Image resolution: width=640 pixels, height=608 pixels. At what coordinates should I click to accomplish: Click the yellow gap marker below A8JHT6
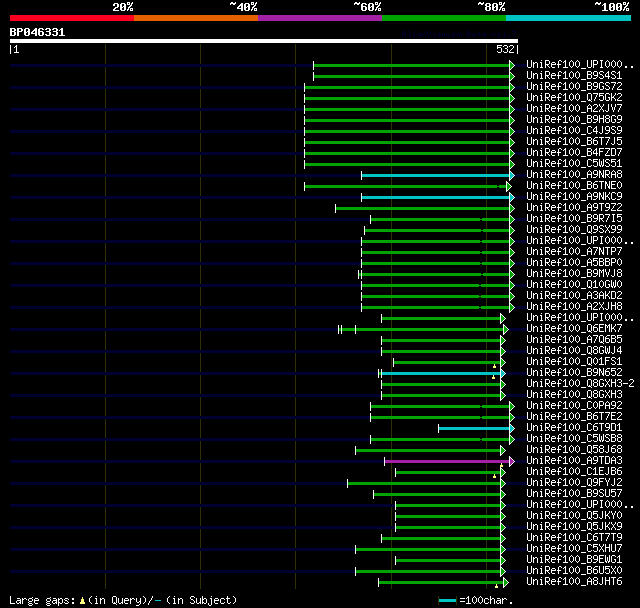[496, 586]
